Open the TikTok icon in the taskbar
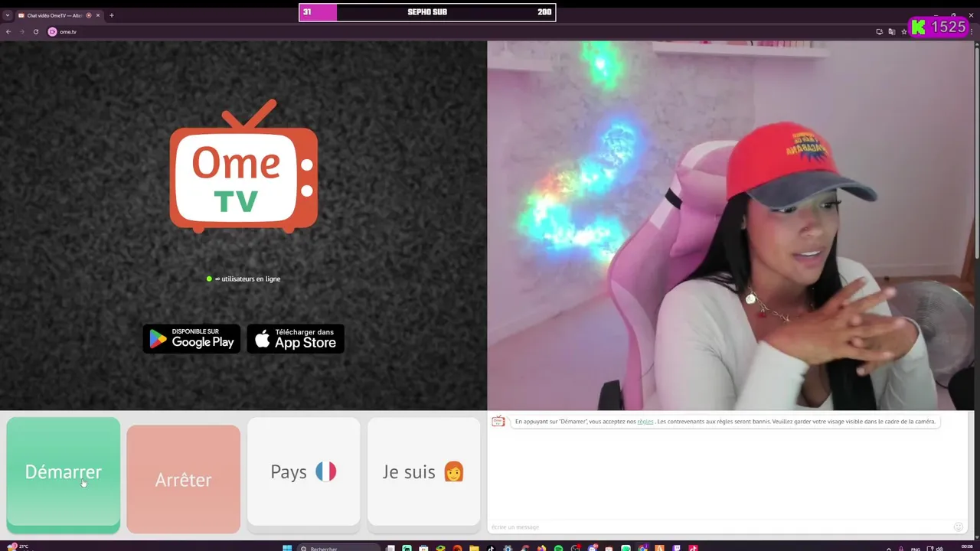This screenshot has width=980, height=551. tap(490, 548)
